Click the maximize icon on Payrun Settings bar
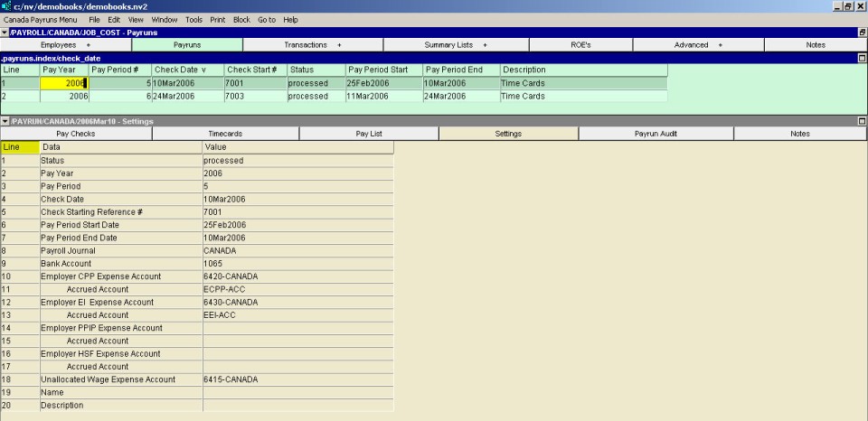 pos(862,121)
